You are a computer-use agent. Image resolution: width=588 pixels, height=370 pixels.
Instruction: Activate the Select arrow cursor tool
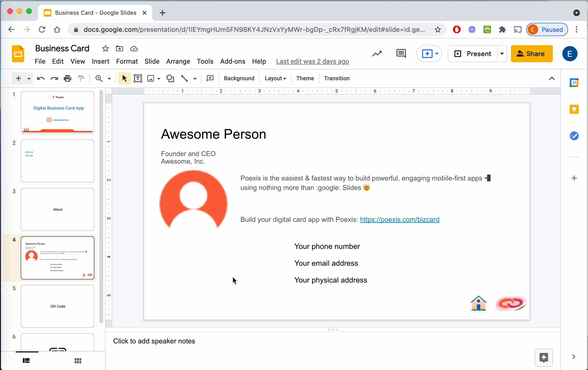coord(124,78)
